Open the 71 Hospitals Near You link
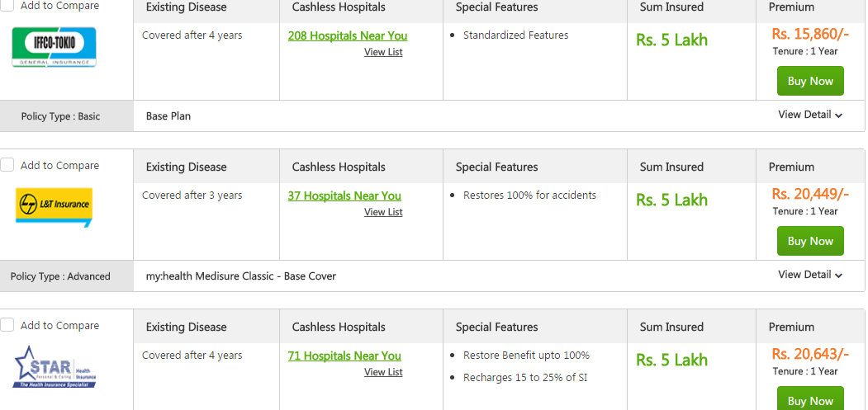The image size is (868, 410). [344, 356]
